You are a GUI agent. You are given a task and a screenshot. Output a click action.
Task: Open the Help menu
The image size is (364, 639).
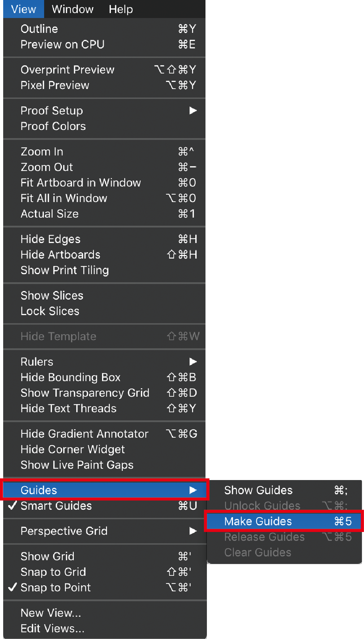[x=121, y=9]
